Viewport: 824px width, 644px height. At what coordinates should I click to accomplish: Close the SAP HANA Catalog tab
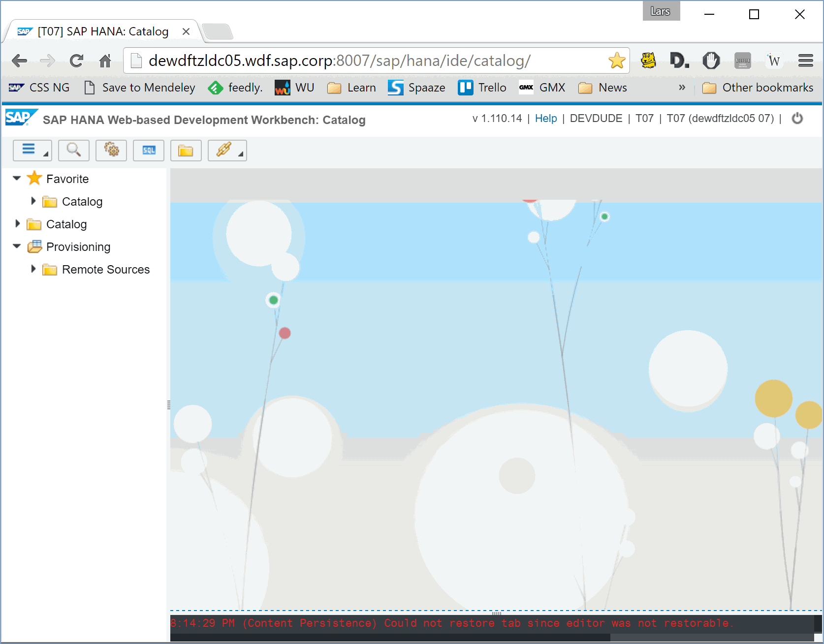(186, 31)
